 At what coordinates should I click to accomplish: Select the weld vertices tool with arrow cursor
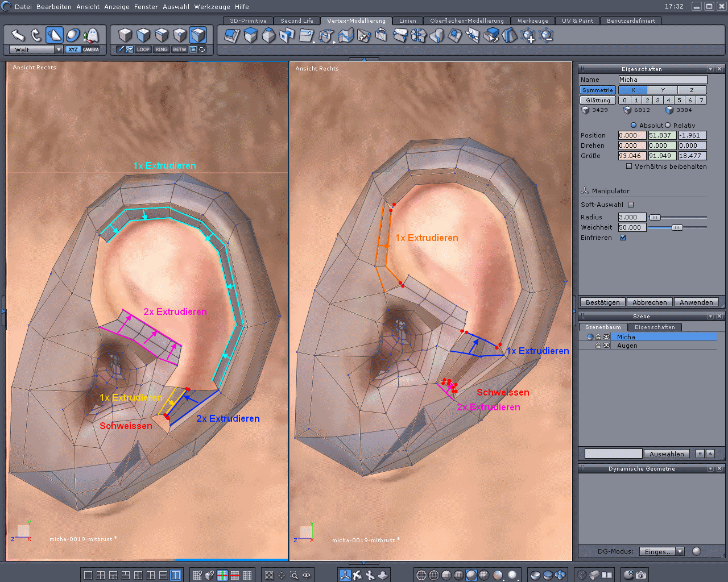(363, 36)
